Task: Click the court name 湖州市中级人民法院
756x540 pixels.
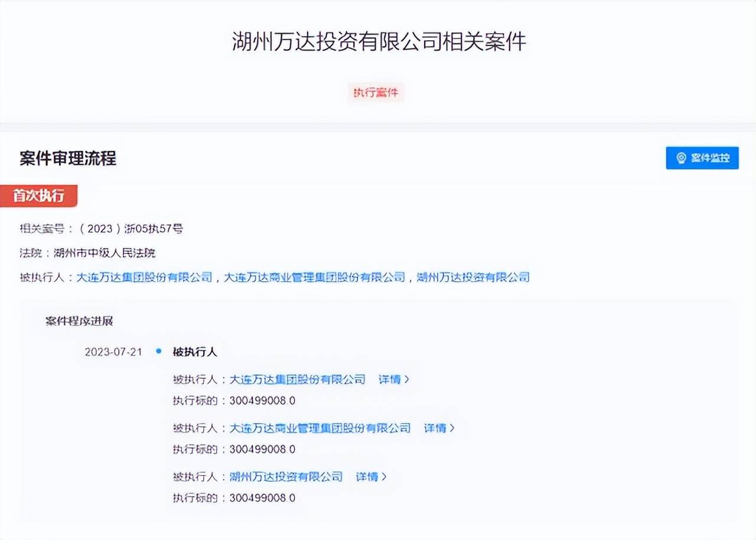Action: coord(105,253)
